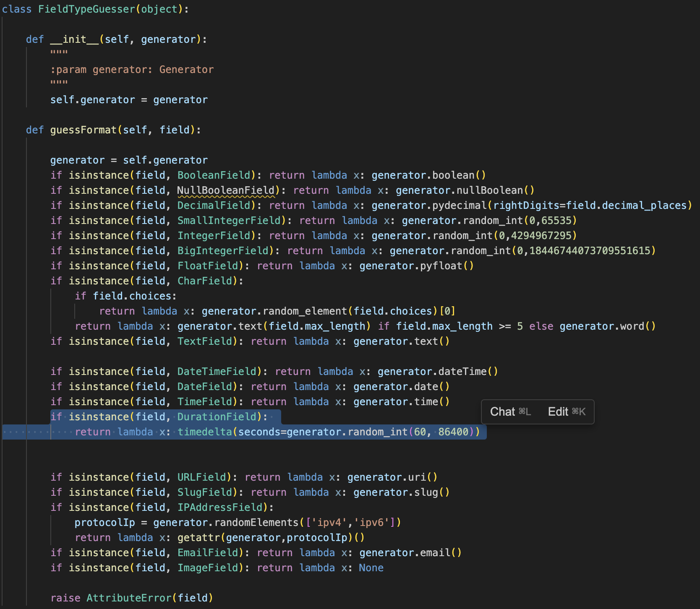
Task: Click the CharField identifier
Action: tap(205, 281)
